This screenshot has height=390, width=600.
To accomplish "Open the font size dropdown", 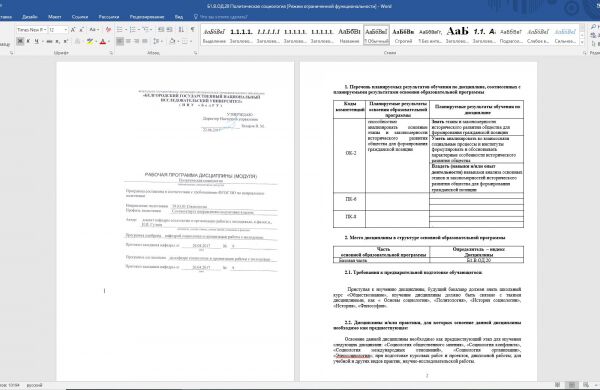I will point(65,29).
